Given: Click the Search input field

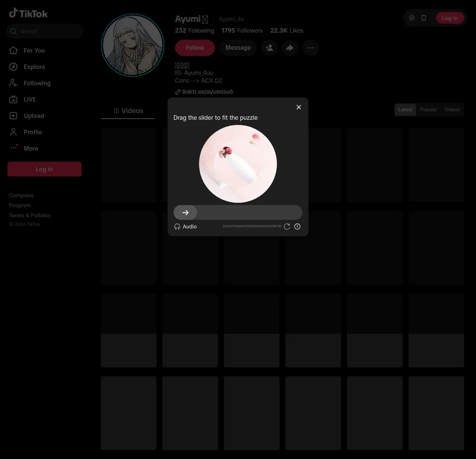Looking at the screenshot, I should tap(44, 31).
